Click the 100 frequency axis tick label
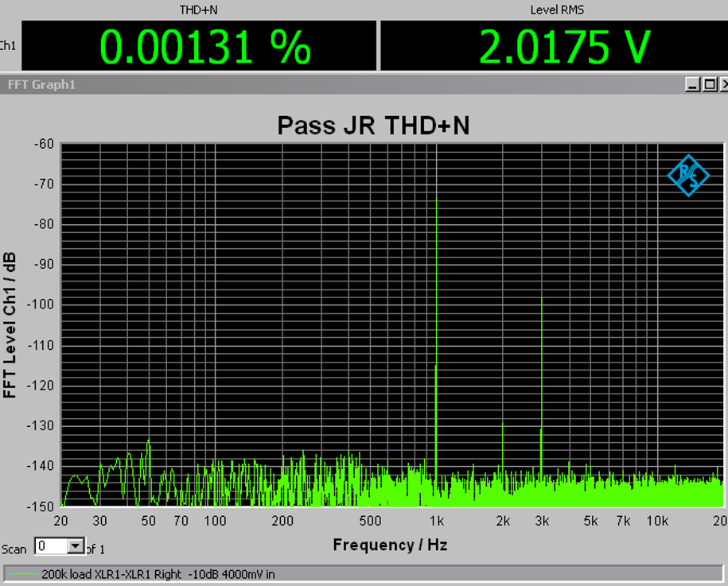 tap(215, 521)
